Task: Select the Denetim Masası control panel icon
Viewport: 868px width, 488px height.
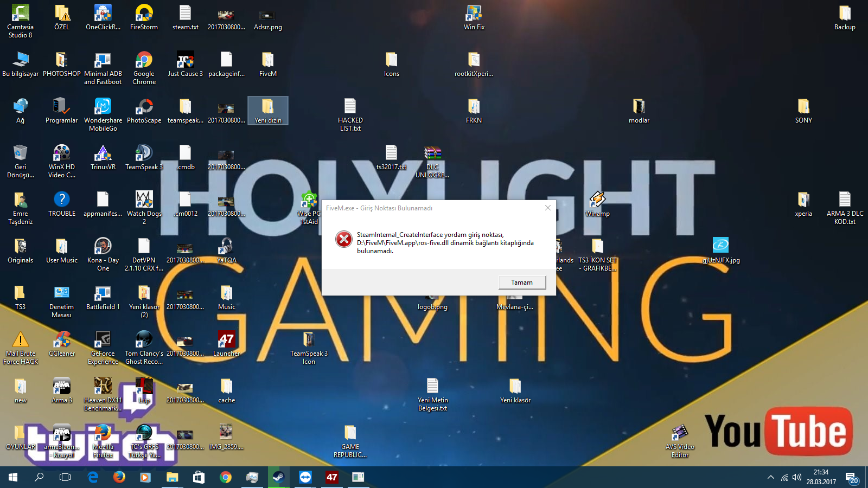Action: [x=62, y=301]
